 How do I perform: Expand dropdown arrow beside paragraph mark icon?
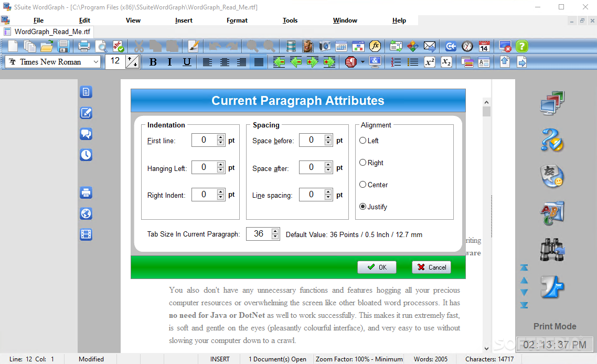click(363, 62)
